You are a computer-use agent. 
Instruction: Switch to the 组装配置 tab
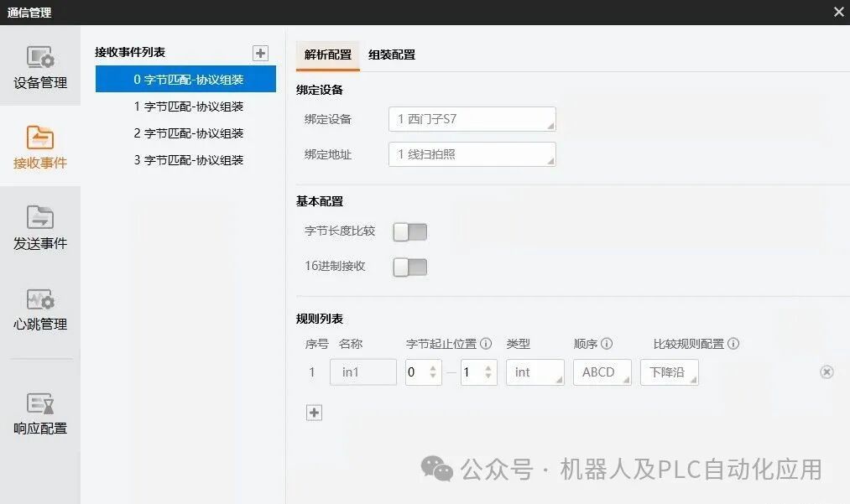tap(392, 55)
